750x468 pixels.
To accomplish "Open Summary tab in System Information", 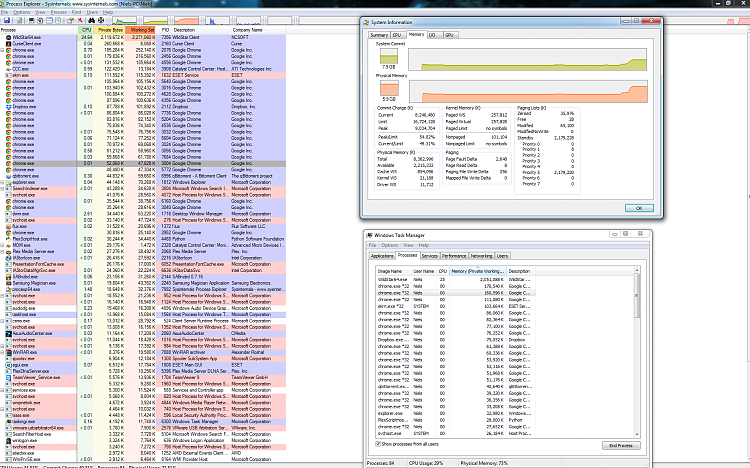I will [379, 35].
